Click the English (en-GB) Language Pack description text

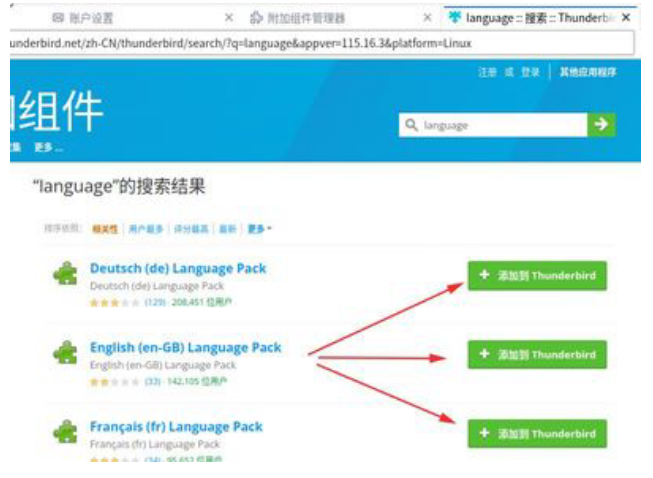click(163, 365)
